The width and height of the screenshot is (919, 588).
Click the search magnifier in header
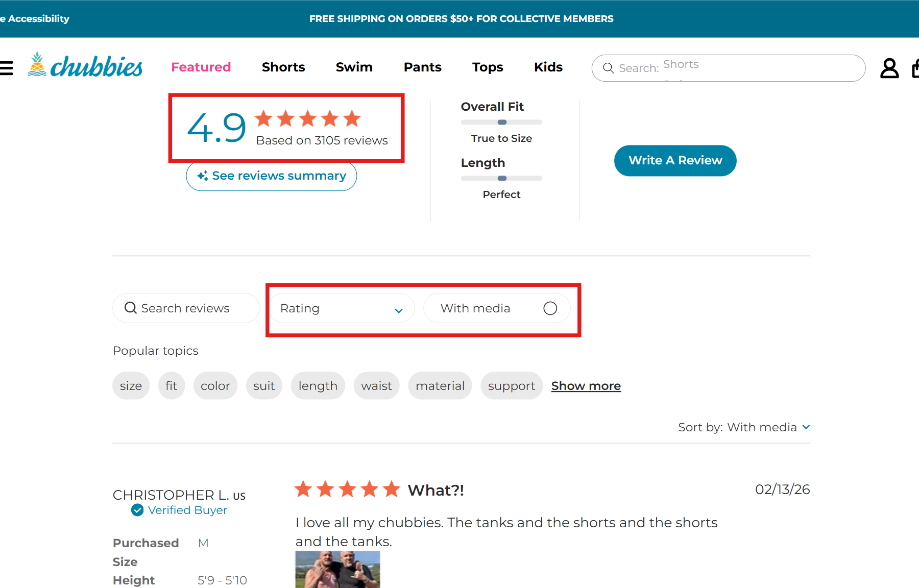point(608,68)
